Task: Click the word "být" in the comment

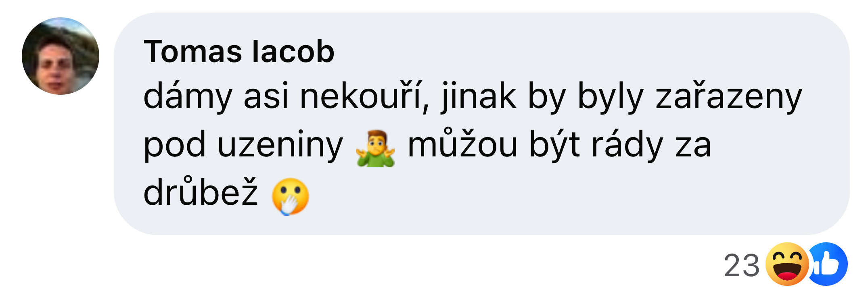Action: point(554,145)
